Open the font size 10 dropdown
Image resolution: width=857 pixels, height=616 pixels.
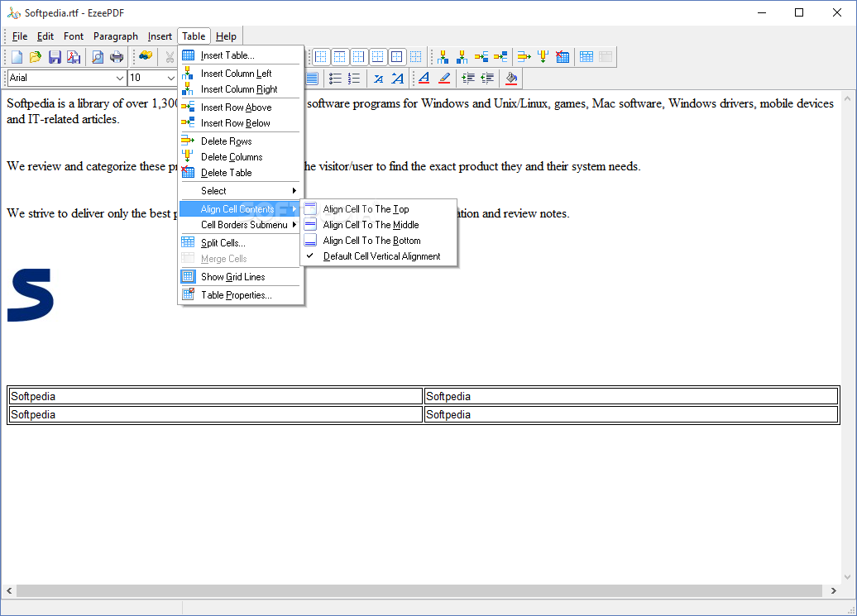(x=170, y=78)
